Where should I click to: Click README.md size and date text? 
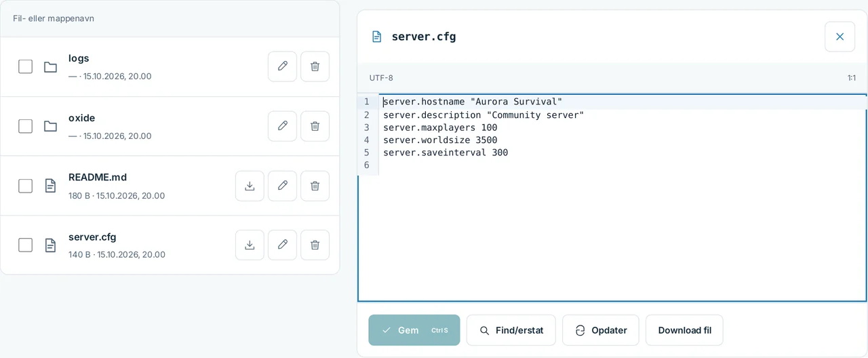[x=117, y=195]
